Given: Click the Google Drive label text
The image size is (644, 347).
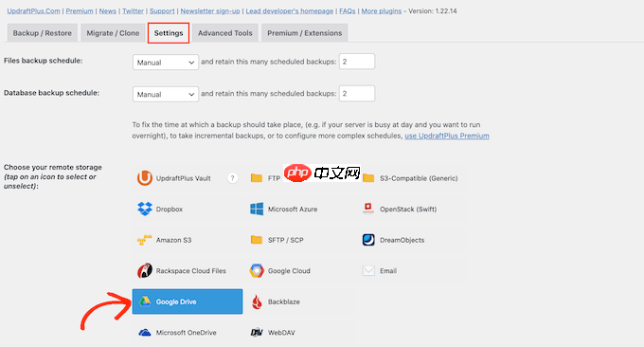Looking at the screenshot, I should (x=176, y=301).
